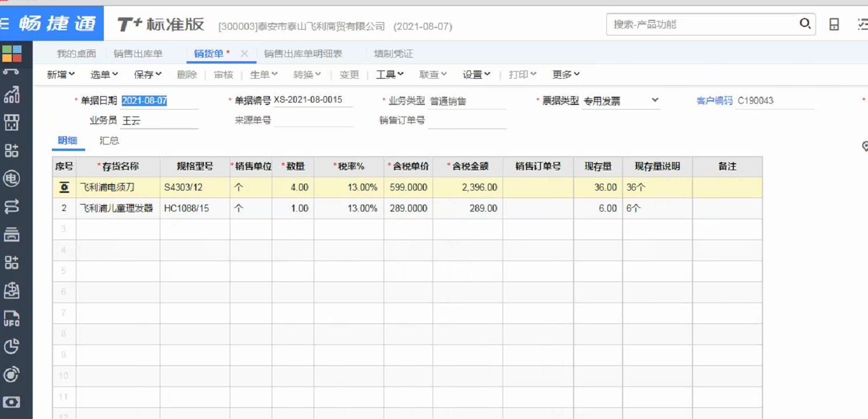The image size is (868, 419).
Task: Select the 销货单 tab
Action: point(209,54)
